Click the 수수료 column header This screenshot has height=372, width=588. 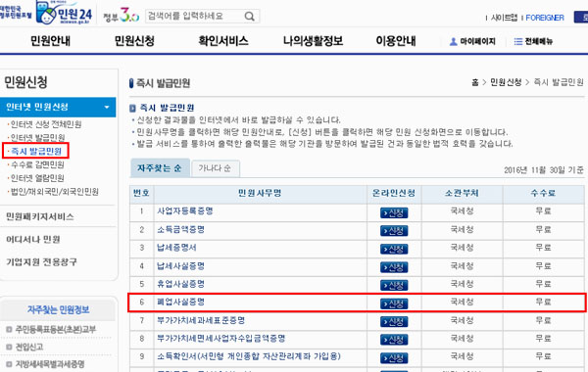pyautogui.click(x=543, y=193)
